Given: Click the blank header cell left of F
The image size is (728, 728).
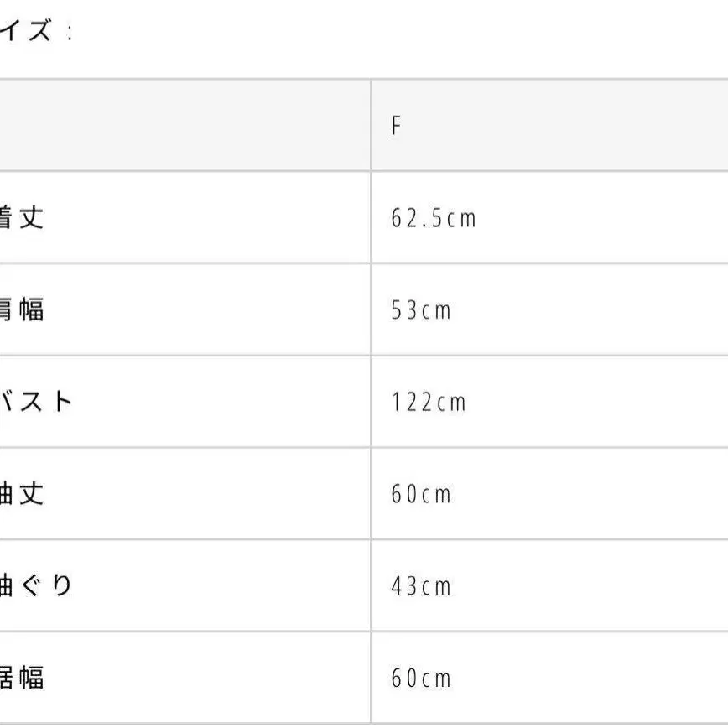Looking at the screenshot, I should (185, 126).
